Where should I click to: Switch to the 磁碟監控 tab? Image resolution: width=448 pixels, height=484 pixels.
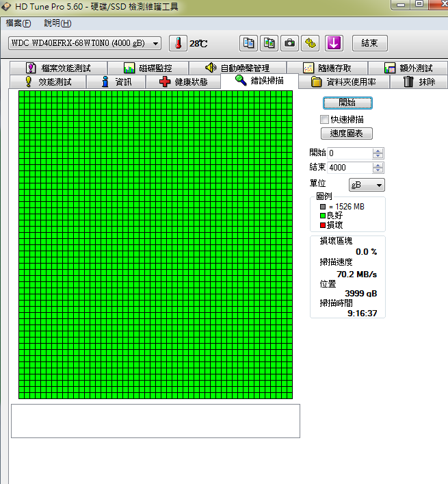point(148,68)
